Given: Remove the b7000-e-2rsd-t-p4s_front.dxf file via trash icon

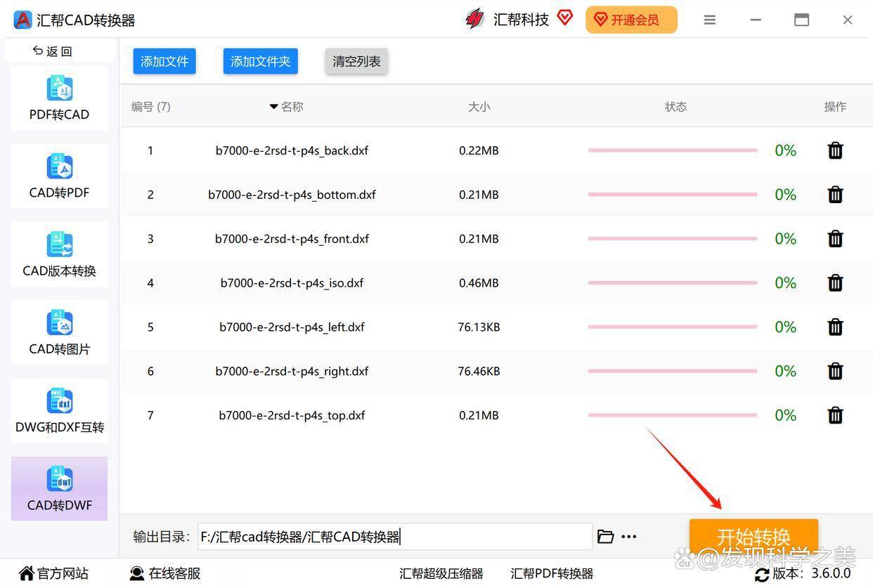Looking at the screenshot, I should point(835,239).
